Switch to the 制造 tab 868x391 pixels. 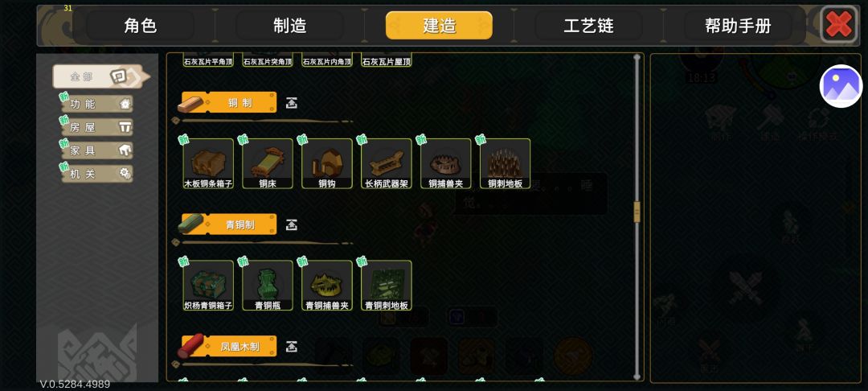289,26
